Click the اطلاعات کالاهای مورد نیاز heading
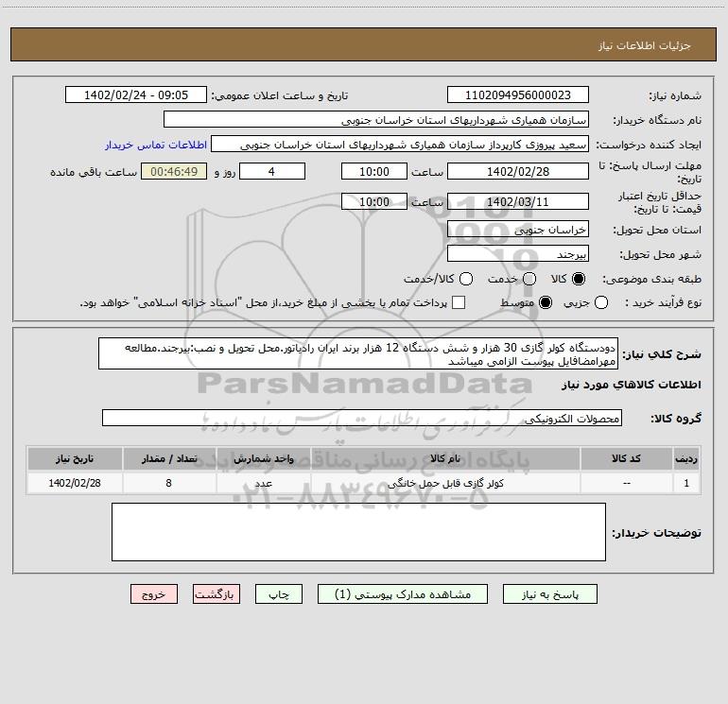The width and height of the screenshot is (728, 704). [631, 385]
